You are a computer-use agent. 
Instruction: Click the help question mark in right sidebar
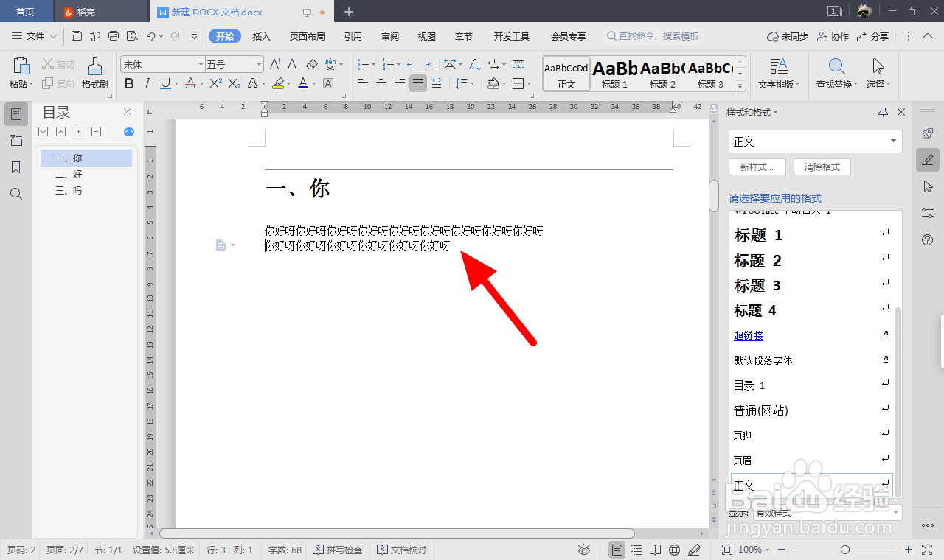click(928, 239)
